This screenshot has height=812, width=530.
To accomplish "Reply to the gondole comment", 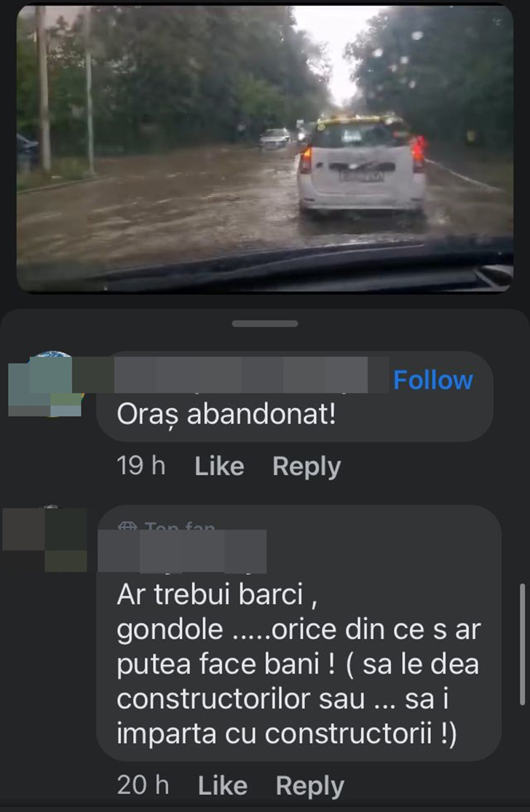I will [x=310, y=786].
